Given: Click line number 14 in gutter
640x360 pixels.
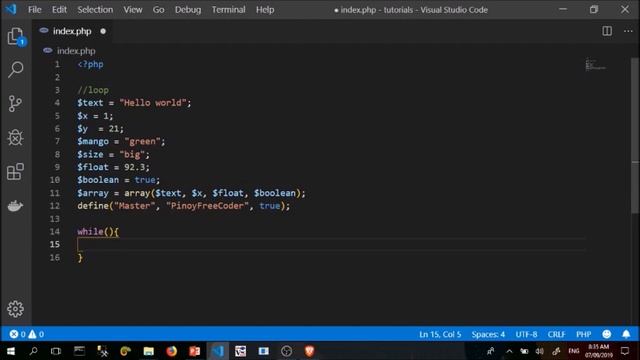Looking at the screenshot, I should (x=55, y=231).
